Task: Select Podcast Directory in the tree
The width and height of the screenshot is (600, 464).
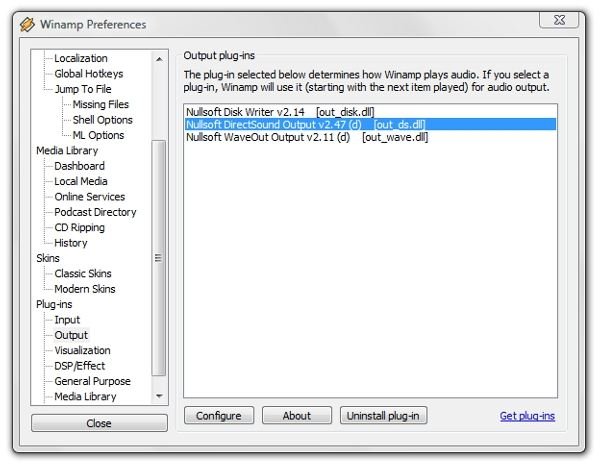Action: pyautogui.click(x=95, y=212)
